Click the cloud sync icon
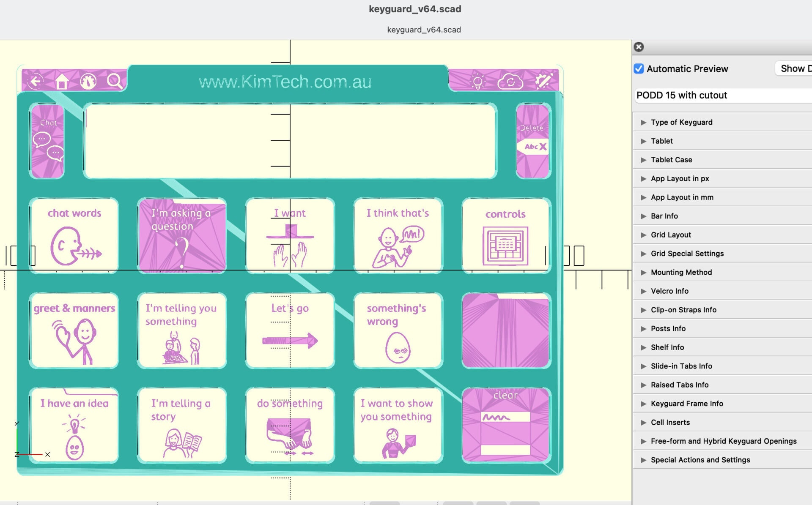 [x=510, y=82]
